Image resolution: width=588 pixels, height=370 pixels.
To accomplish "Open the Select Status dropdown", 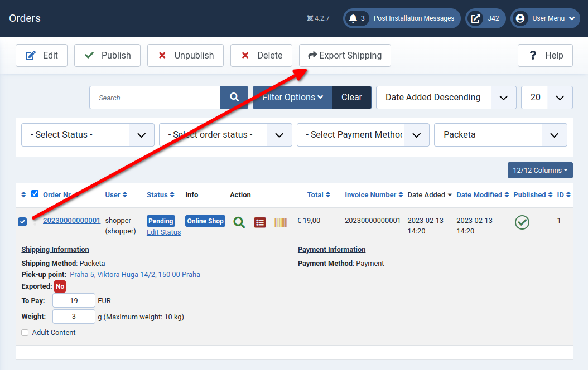I will coord(88,135).
